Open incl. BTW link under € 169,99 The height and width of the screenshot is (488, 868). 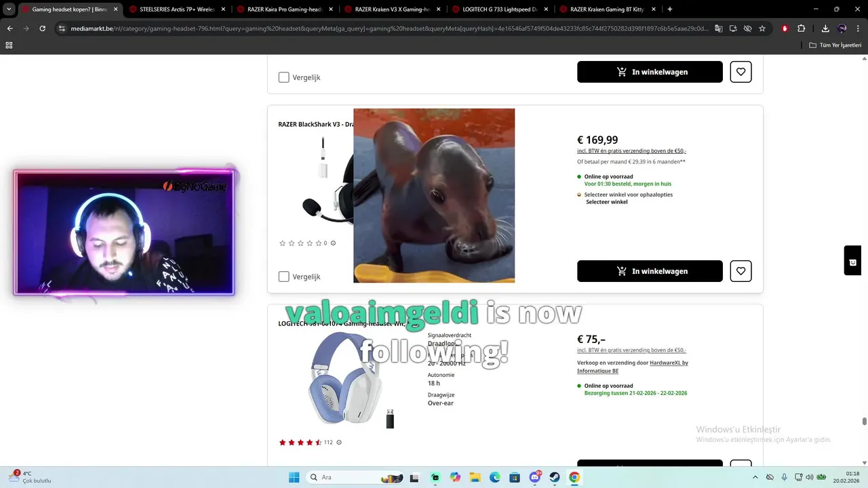pos(631,151)
